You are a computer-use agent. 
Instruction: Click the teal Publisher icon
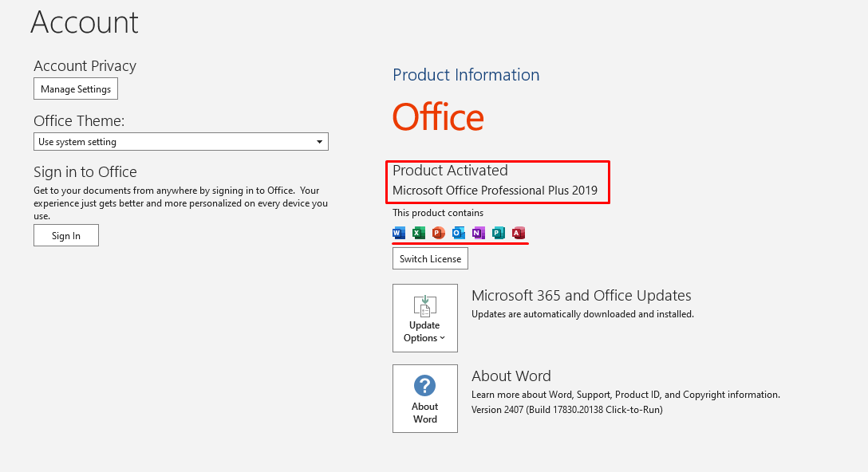[x=498, y=233]
